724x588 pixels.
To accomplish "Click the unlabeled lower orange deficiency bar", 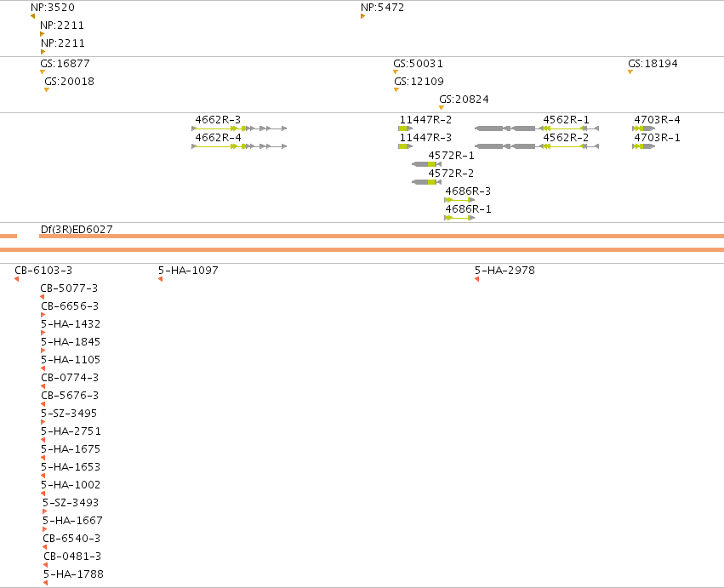I will pos(362,250).
